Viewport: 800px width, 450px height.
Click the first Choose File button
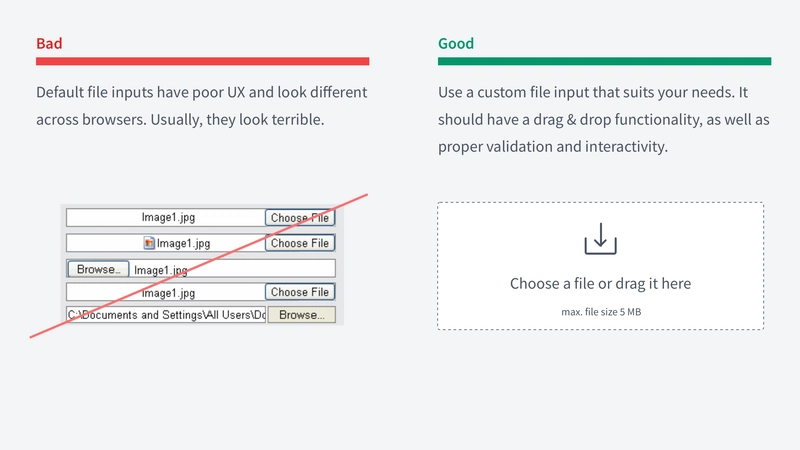coord(299,218)
